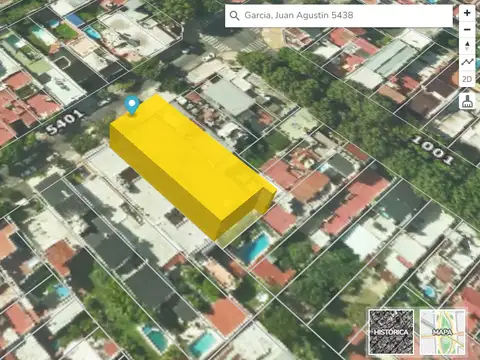Open the elevation profile line tool
The image size is (480, 360).
[x=467, y=62]
